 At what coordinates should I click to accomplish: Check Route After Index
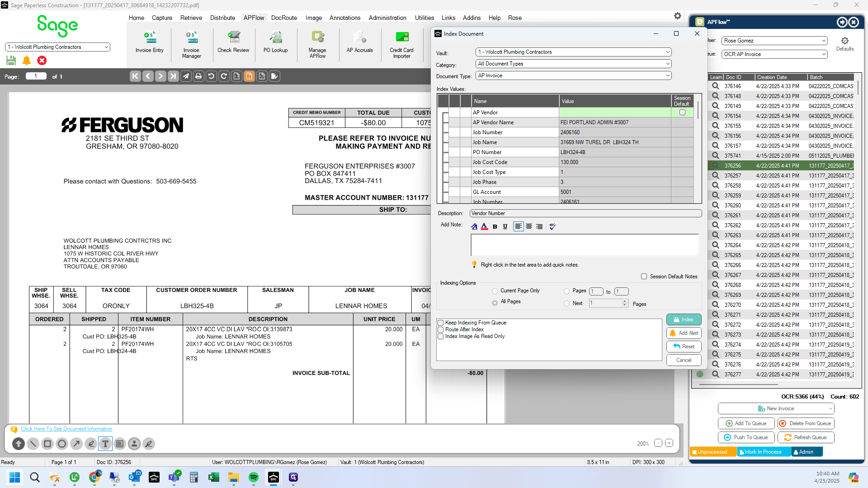click(440, 329)
